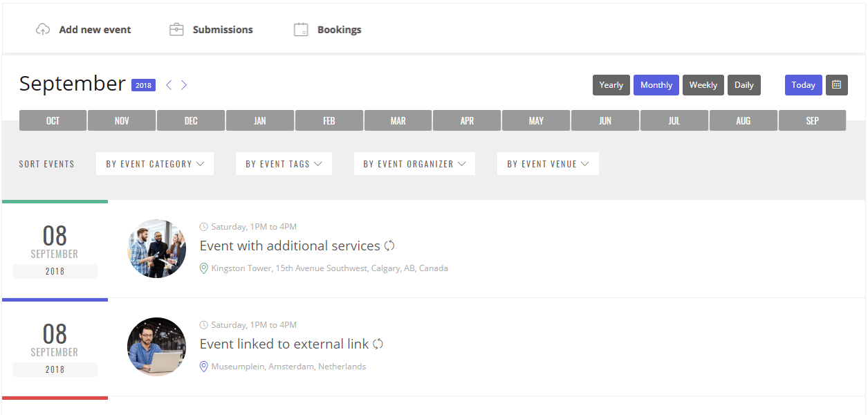Click the briefcase icon beside Submissions
868x415 pixels.
click(x=176, y=30)
